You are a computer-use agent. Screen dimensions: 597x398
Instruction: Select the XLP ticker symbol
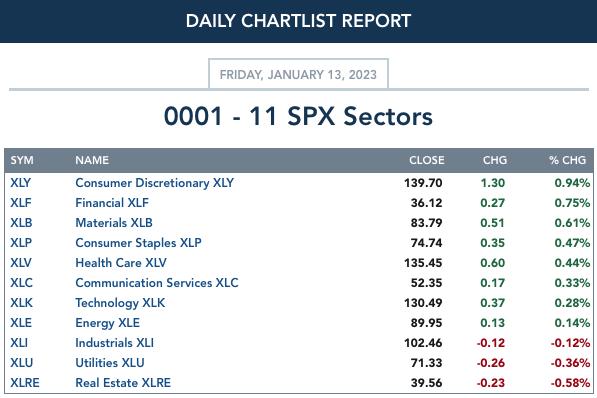21,243
